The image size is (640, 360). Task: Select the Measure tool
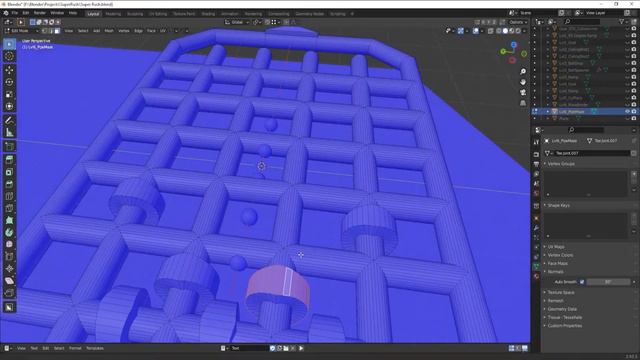9,132
